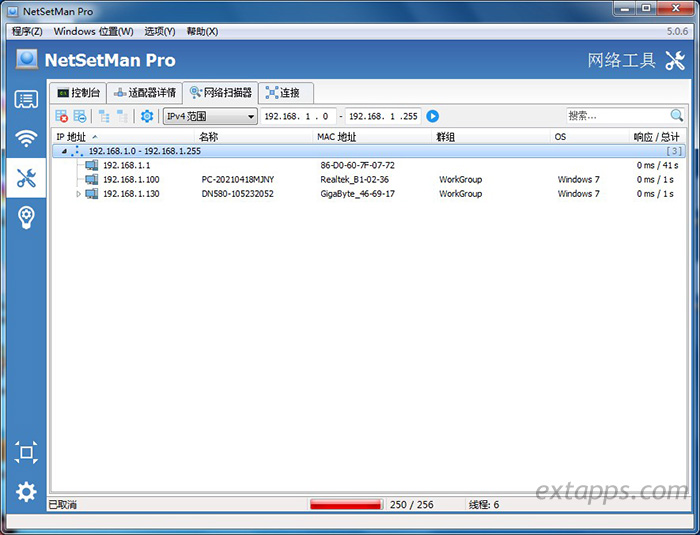Click the 网络工具 header label

[x=621, y=60]
